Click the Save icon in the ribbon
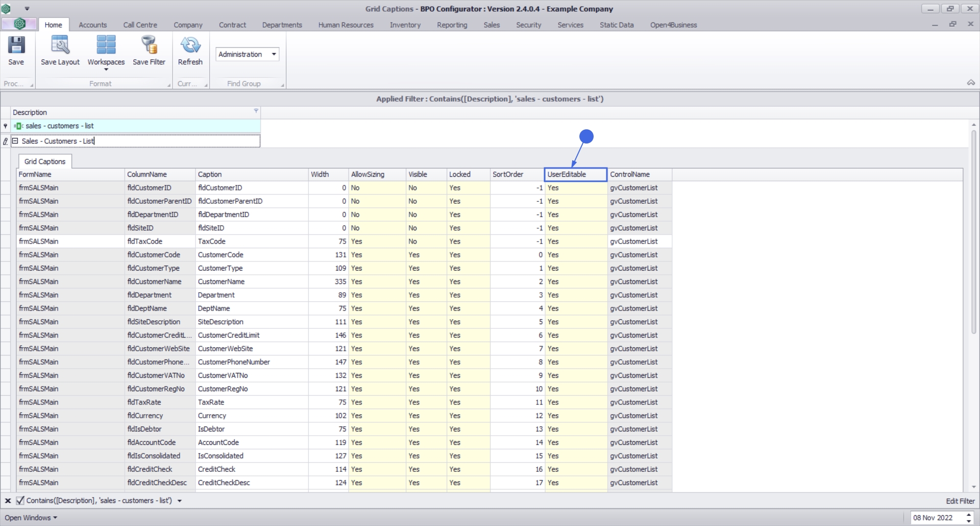 pyautogui.click(x=16, y=45)
